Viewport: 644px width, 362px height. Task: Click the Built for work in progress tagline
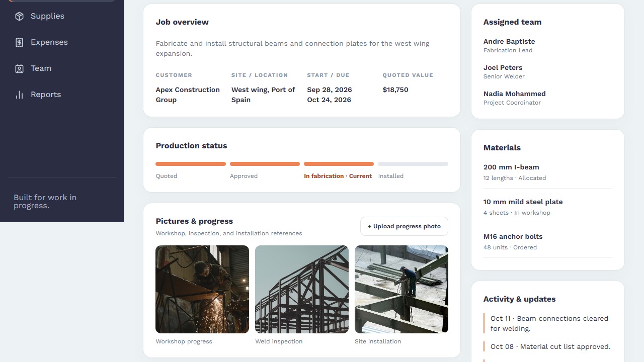[45, 202]
